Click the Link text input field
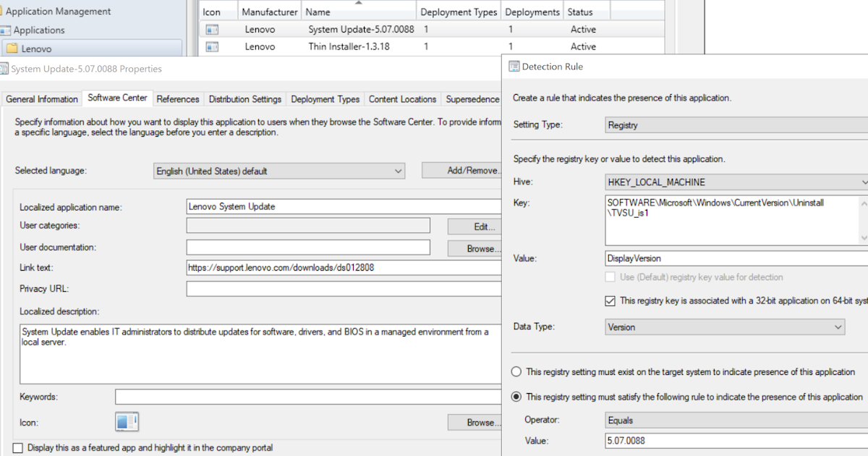This screenshot has width=868, height=456. tap(344, 267)
